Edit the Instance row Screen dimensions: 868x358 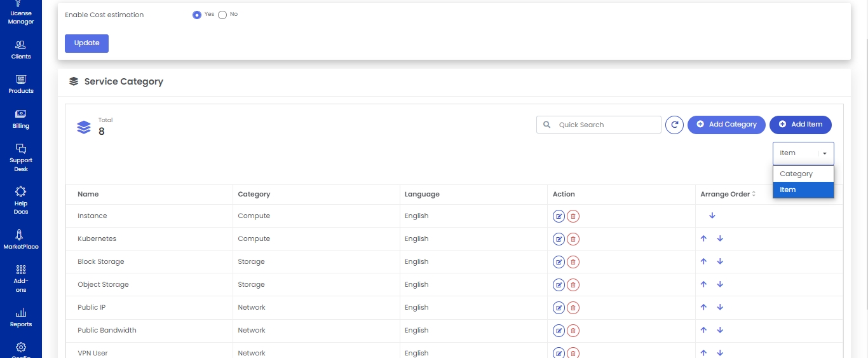[x=559, y=216]
